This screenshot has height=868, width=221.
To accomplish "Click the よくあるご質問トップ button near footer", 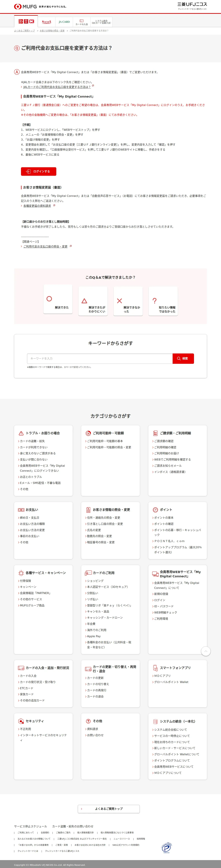I will point(109,809).
